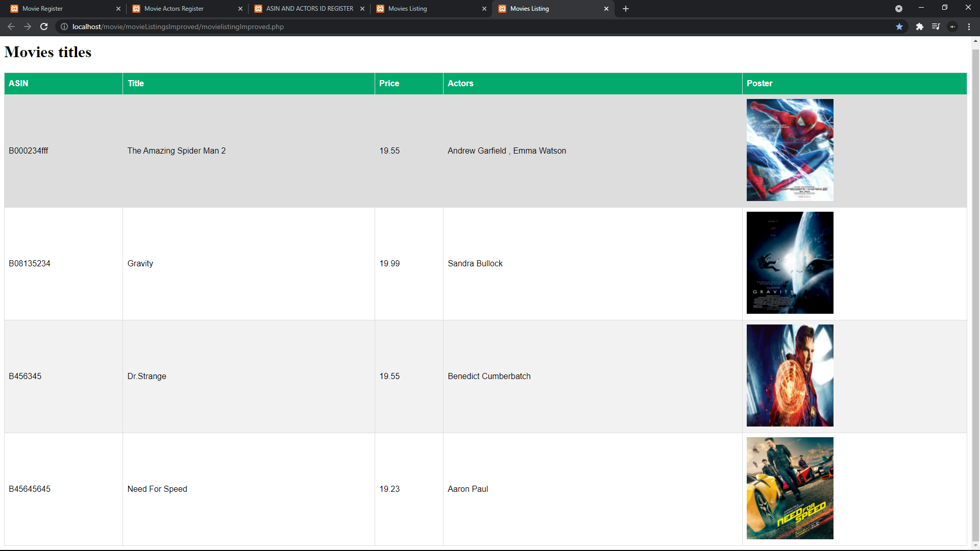Click the site information icon

point(64,27)
